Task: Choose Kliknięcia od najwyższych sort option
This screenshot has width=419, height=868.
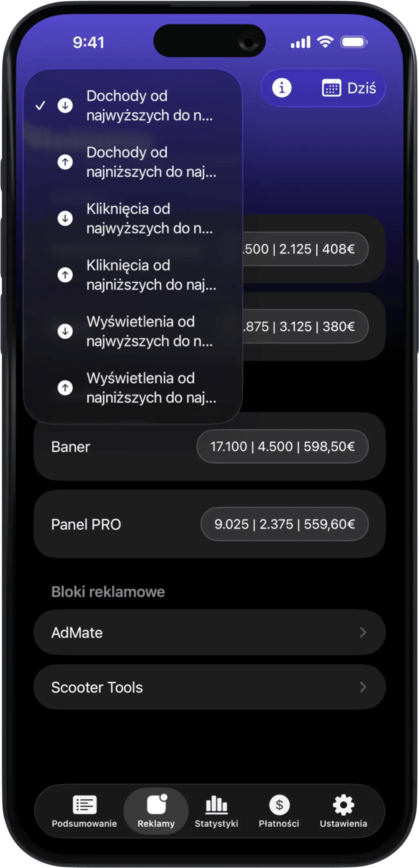Action: tap(150, 218)
